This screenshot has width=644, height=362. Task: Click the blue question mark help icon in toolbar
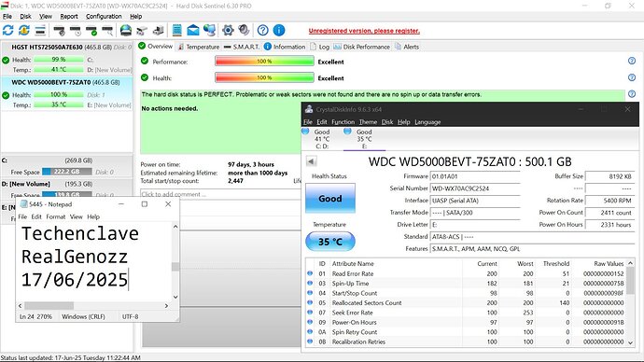[x=263, y=31]
